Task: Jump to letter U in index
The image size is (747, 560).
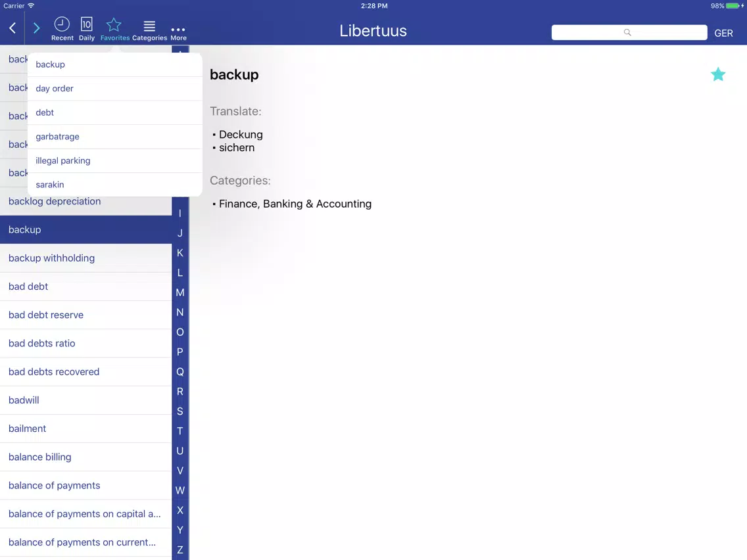Action: point(180,451)
